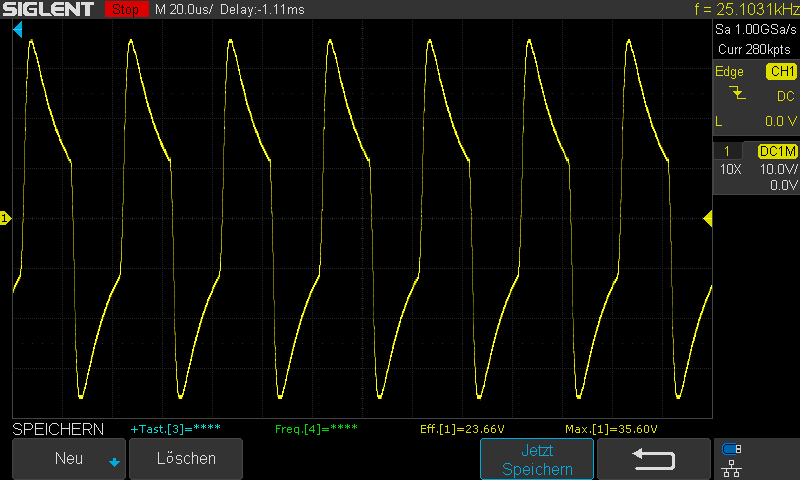Click the Löschen softkey button

click(186, 459)
